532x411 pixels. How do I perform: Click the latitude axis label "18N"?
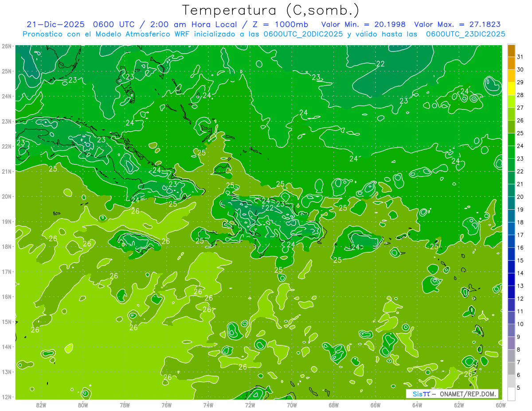point(7,247)
